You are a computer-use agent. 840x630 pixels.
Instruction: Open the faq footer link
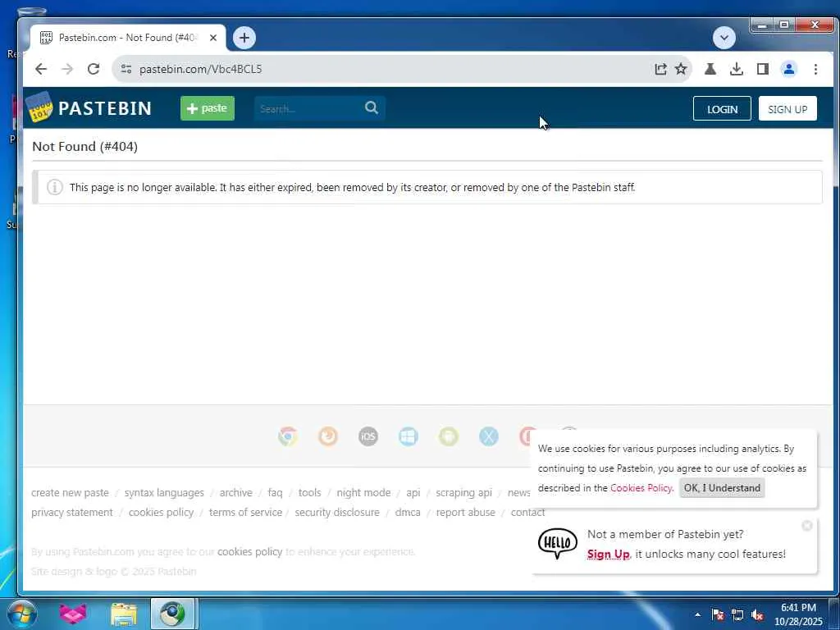[275, 492]
